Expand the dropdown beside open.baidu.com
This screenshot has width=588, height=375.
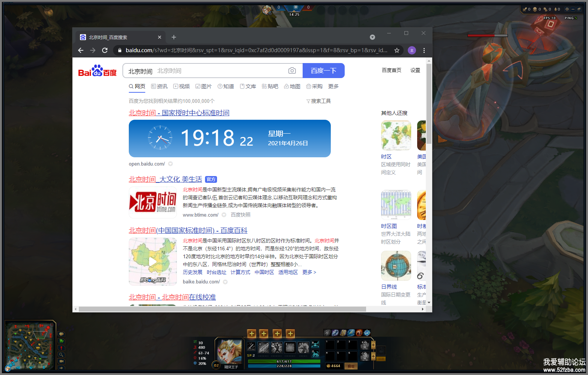170,164
